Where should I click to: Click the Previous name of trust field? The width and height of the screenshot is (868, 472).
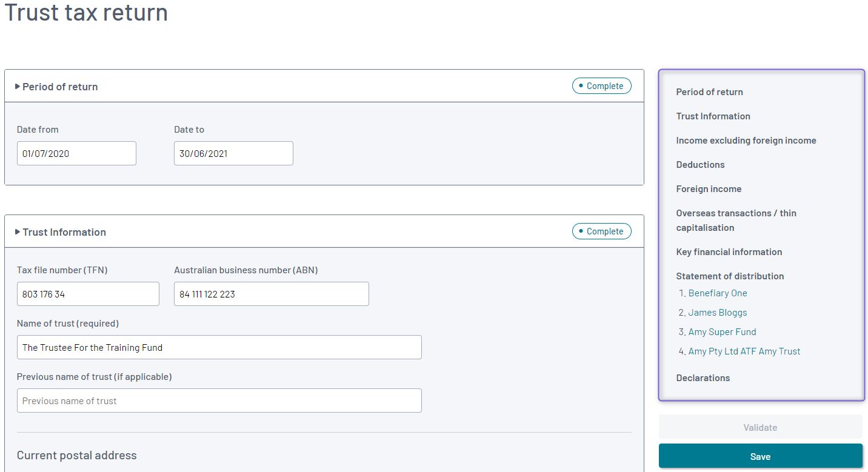(x=219, y=400)
